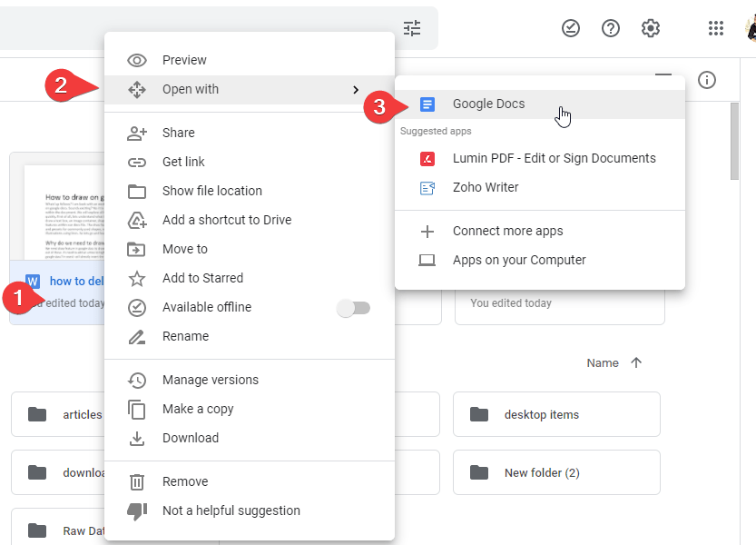Screen dimensions: 756x545
Task: Open the help menu
Action: 610,28
